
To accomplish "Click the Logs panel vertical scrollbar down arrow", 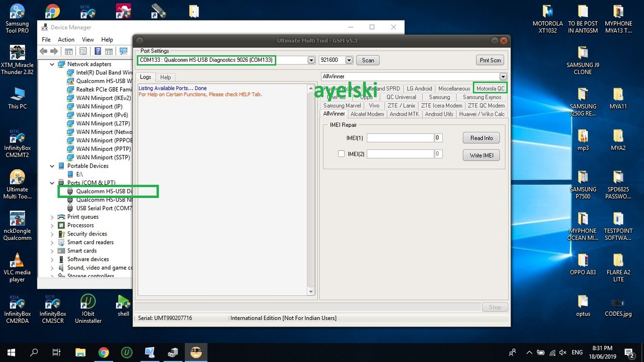I will (311, 292).
